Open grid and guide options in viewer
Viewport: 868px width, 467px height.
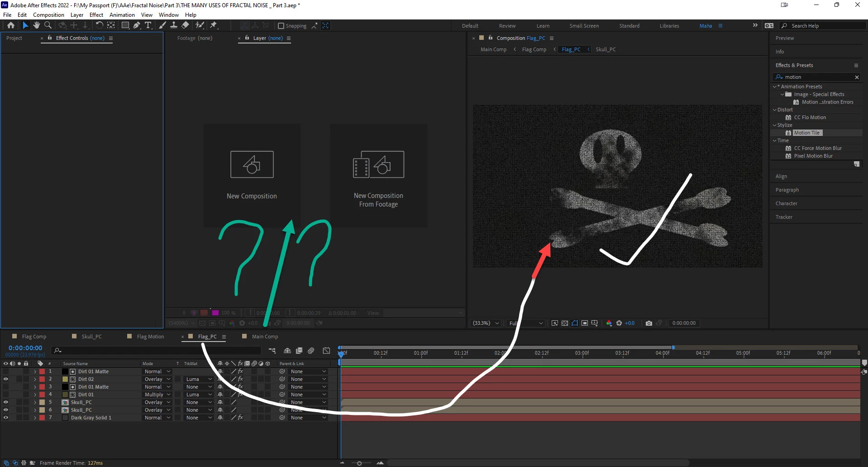[x=595, y=323]
